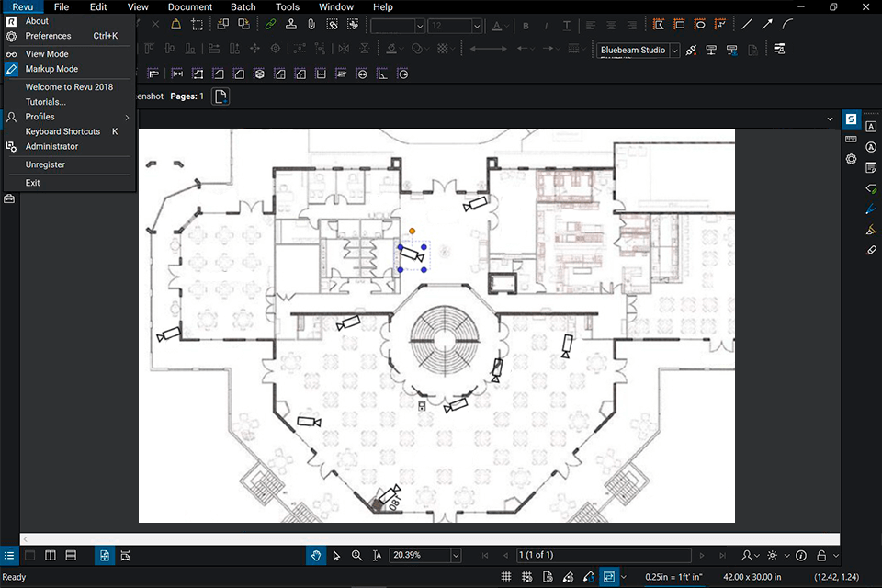Expand the Bluebeam Studio dropdown

tap(674, 50)
